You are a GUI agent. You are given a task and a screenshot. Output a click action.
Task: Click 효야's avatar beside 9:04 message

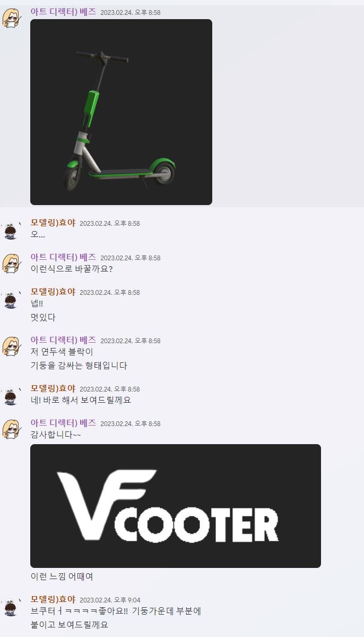pos(11,607)
